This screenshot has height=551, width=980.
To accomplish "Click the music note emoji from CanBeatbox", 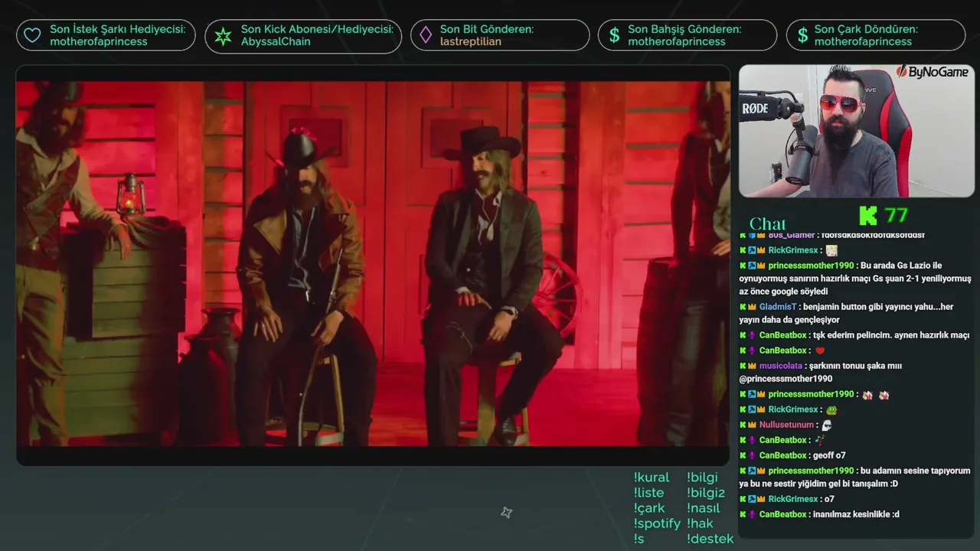I will pos(820,440).
